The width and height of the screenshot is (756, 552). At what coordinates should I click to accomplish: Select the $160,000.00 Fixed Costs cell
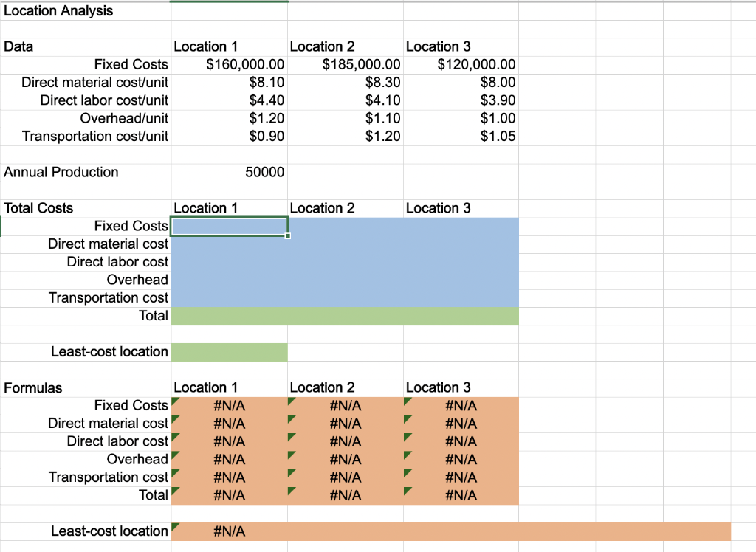pyautogui.click(x=229, y=64)
